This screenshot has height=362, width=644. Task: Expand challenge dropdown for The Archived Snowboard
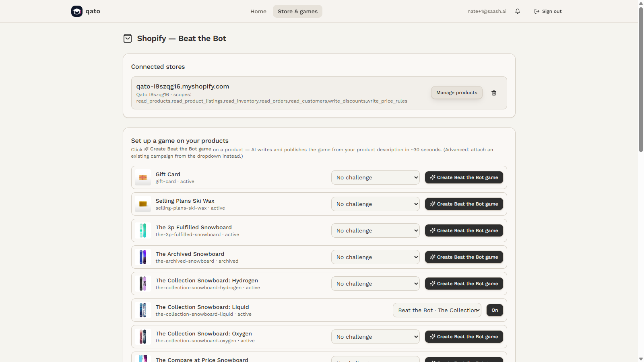tap(376, 257)
